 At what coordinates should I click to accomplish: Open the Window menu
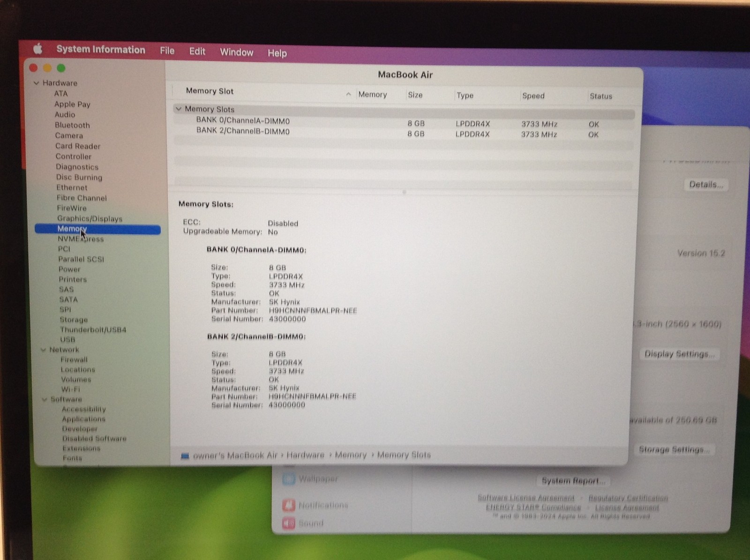tap(237, 52)
